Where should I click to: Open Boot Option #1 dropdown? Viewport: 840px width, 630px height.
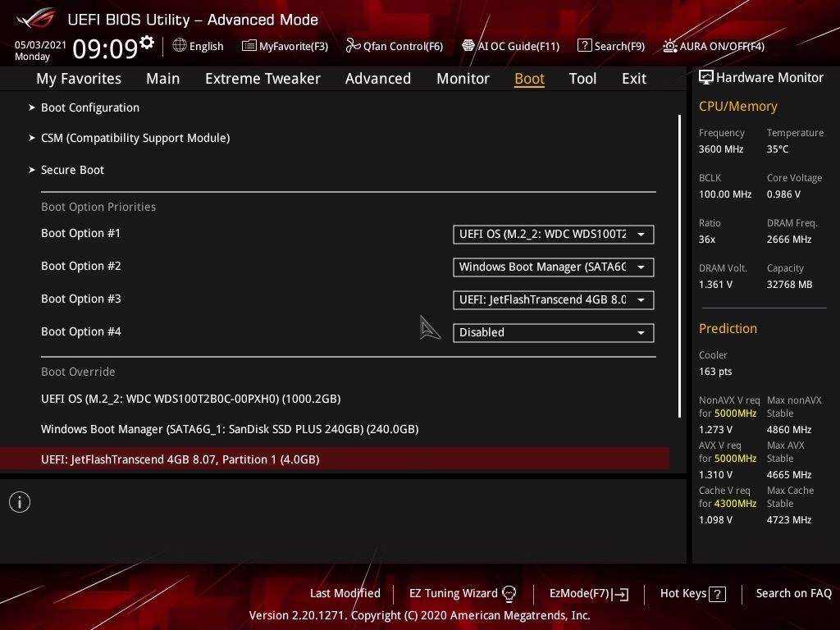[x=554, y=234]
